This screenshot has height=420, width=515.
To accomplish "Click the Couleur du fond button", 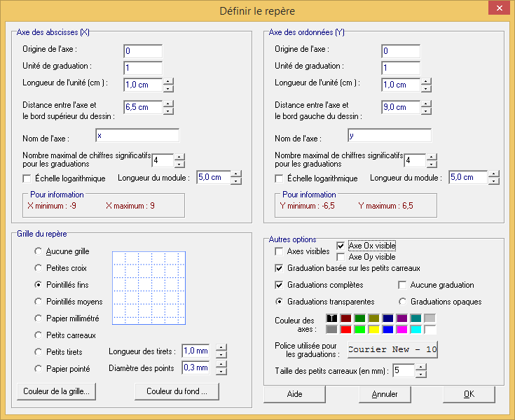I will [x=177, y=391].
